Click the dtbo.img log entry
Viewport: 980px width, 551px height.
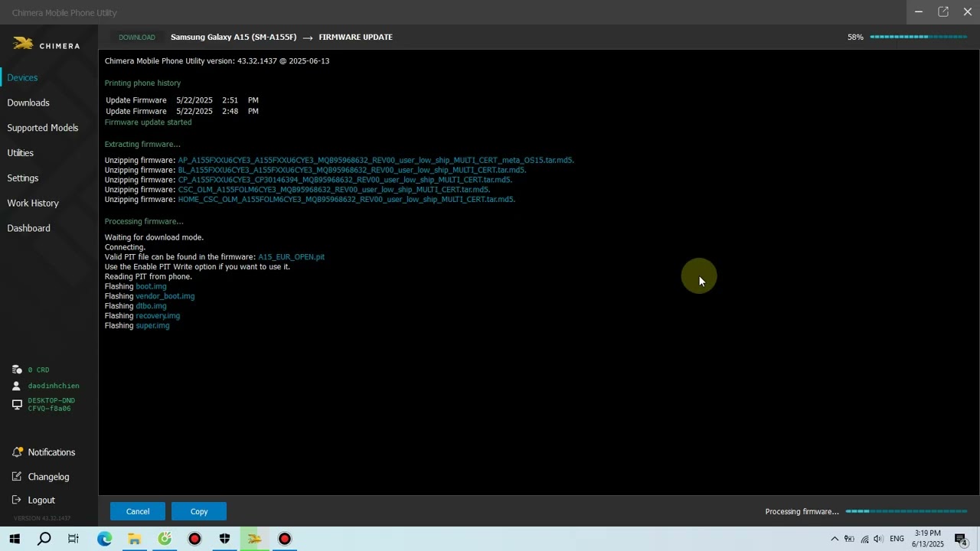coord(151,306)
